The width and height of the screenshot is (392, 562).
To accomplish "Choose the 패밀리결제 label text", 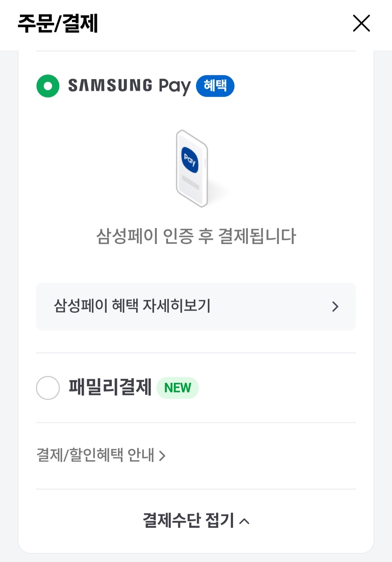I will tap(110, 387).
